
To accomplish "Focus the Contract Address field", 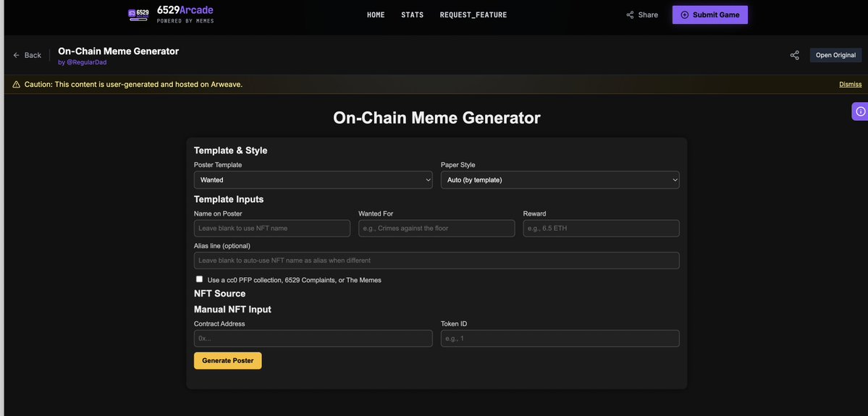I will point(313,339).
